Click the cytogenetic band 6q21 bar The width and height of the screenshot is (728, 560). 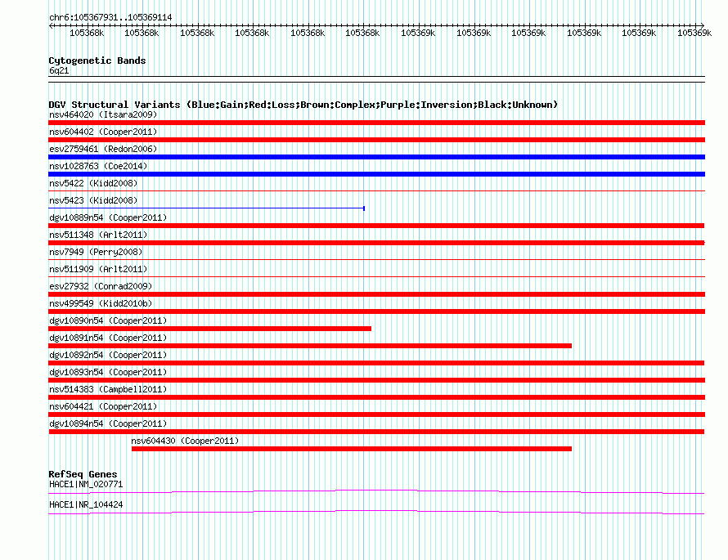(x=376, y=79)
